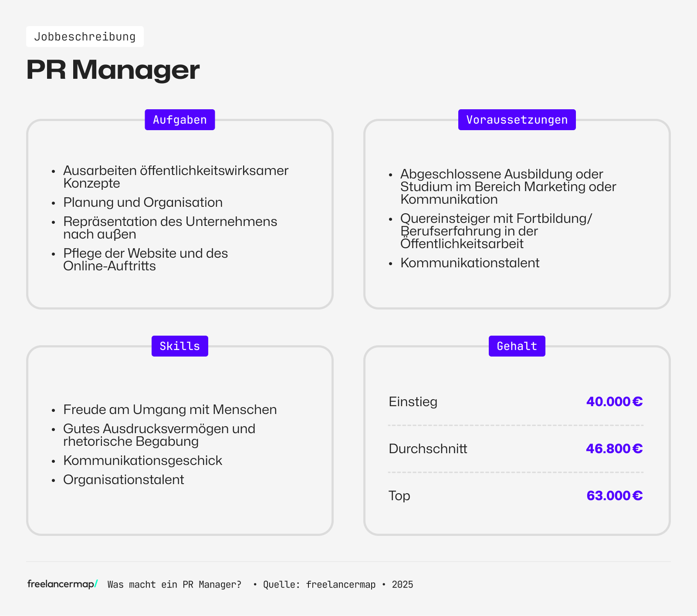The width and height of the screenshot is (697, 616).
Task: Select the Durchschnitt row label
Action: click(x=428, y=448)
